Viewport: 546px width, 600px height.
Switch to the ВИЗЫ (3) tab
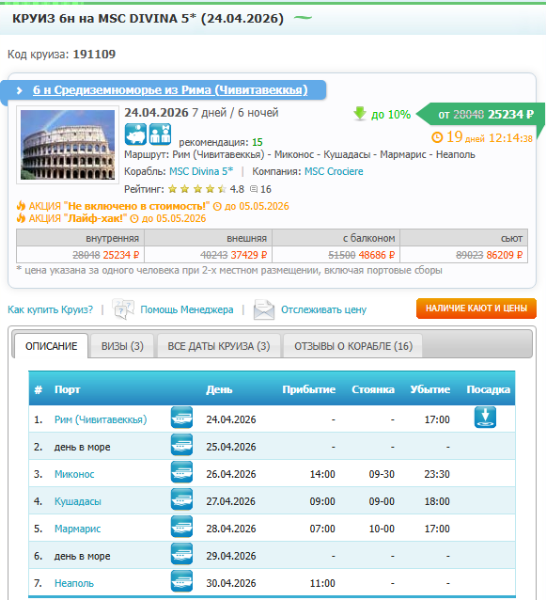point(122,346)
